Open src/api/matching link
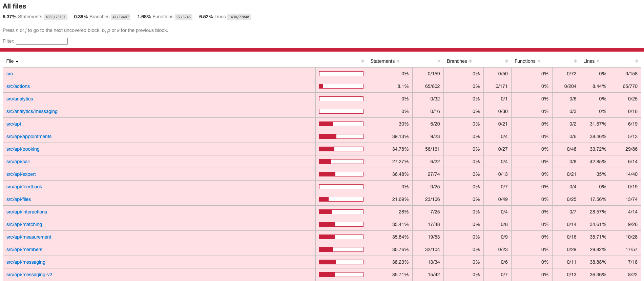This screenshot has height=281, width=644. (24, 224)
